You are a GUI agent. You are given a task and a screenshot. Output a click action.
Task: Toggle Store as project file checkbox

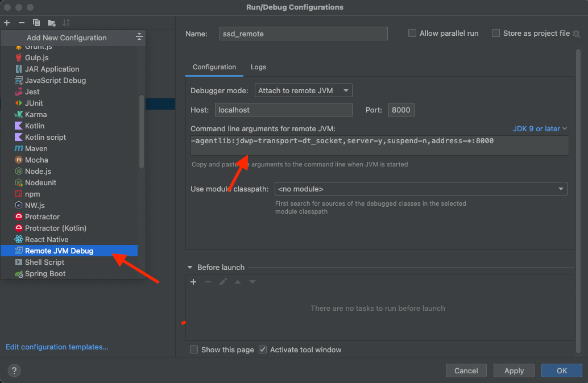click(496, 34)
